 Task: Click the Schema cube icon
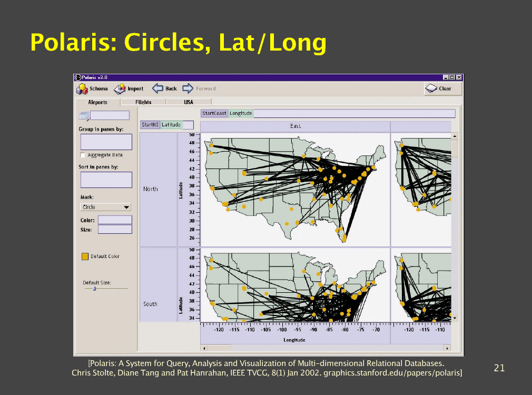[82, 88]
